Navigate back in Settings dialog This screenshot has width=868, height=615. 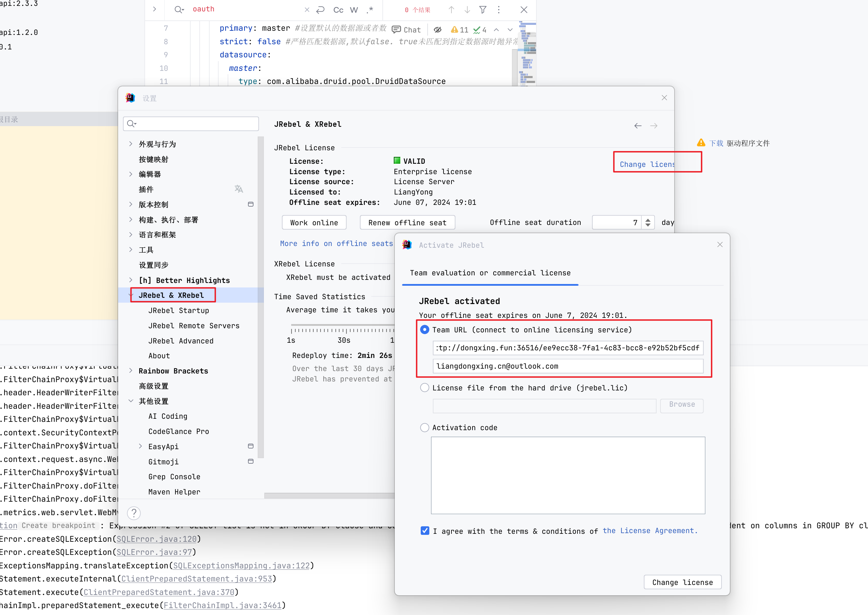pos(638,126)
